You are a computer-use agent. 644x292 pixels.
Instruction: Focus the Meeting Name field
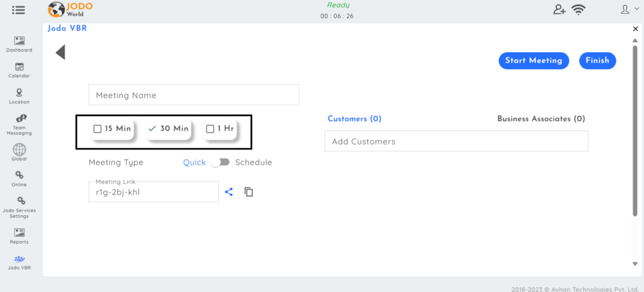(x=194, y=95)
